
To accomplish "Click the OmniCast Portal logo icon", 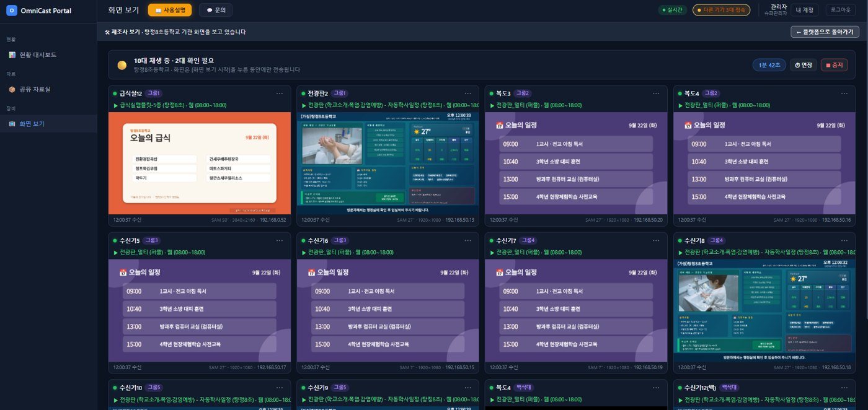I will pyautogui.click(x=11, y=11).
